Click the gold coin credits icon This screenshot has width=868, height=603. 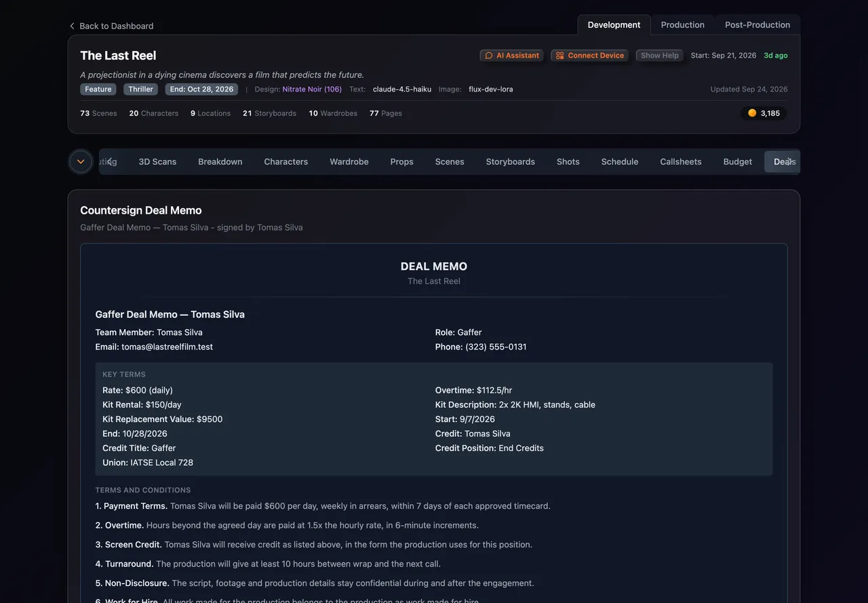pyautogui.click(x=752, y=113)
